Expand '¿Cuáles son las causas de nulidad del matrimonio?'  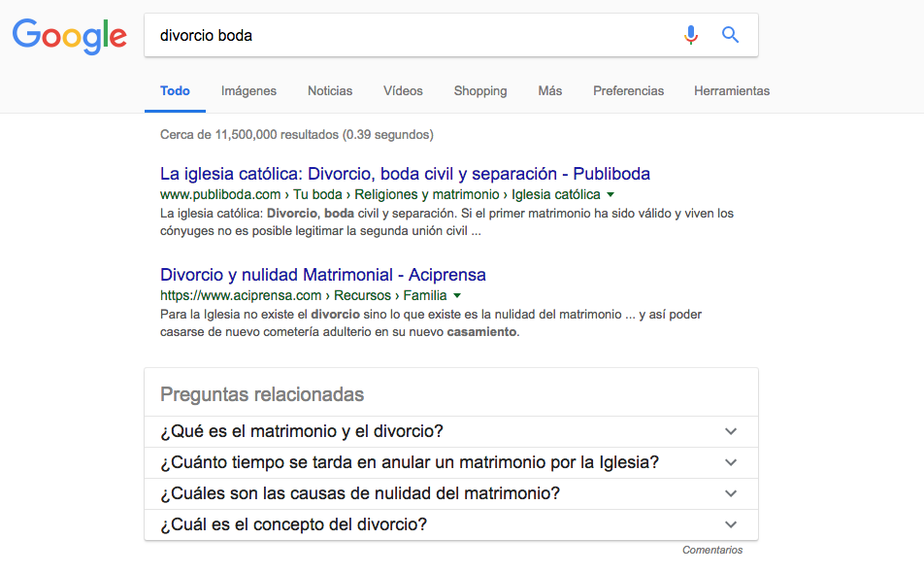click(731, 493)
